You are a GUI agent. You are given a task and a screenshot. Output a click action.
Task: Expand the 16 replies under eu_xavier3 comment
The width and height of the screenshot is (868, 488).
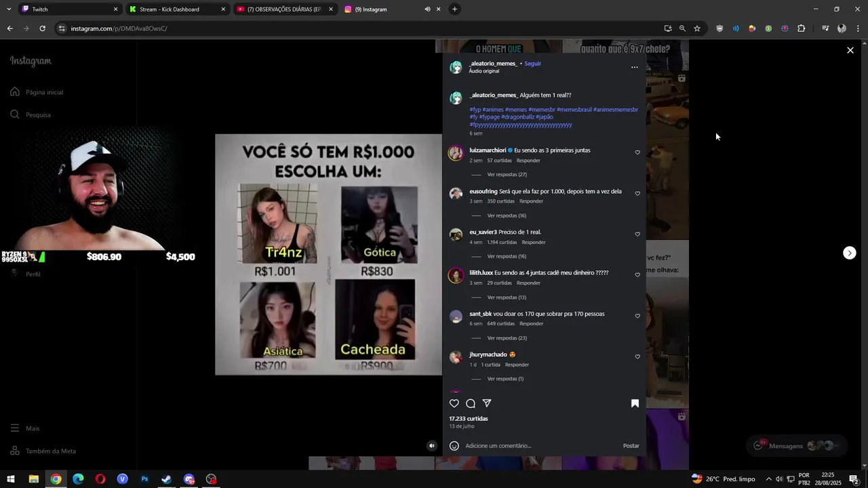click(507, 256)
